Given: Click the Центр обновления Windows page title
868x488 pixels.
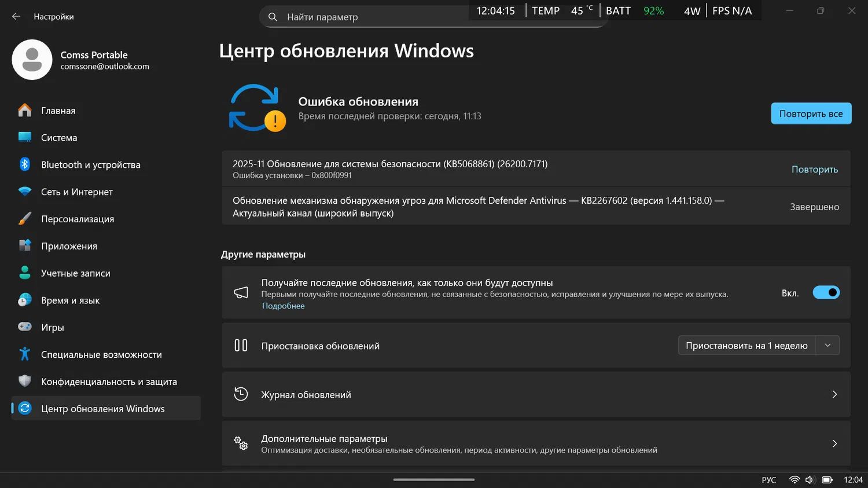Looking at the screenshot, I should tap(347, 51).
